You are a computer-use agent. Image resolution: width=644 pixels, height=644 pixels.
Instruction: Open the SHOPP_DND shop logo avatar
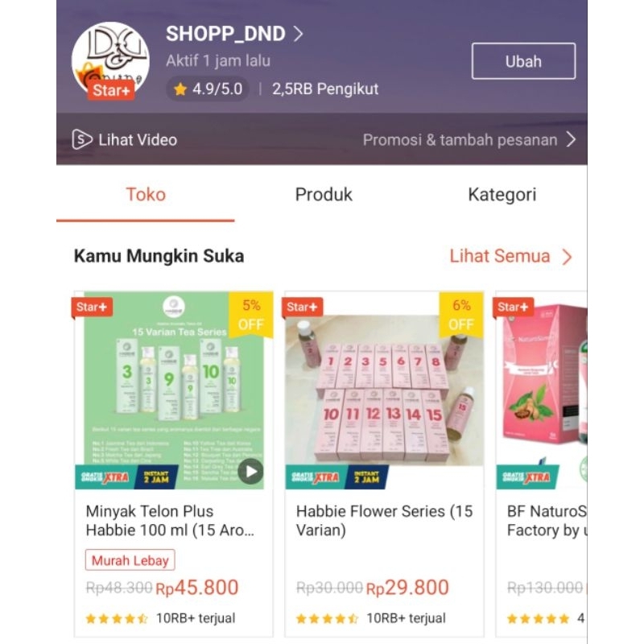tap(110, 61)
